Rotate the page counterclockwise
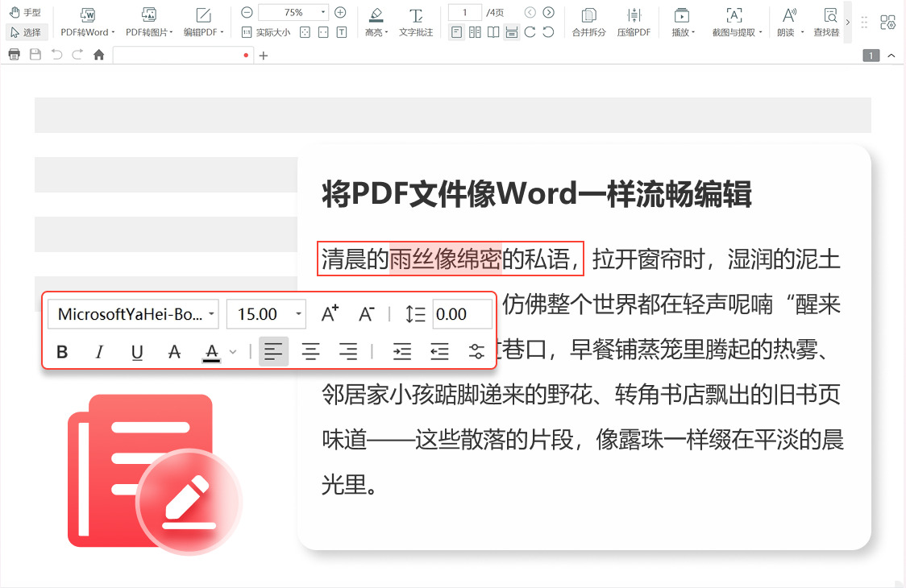The width and height of the screenshot is (906, 588). [548, 32]
